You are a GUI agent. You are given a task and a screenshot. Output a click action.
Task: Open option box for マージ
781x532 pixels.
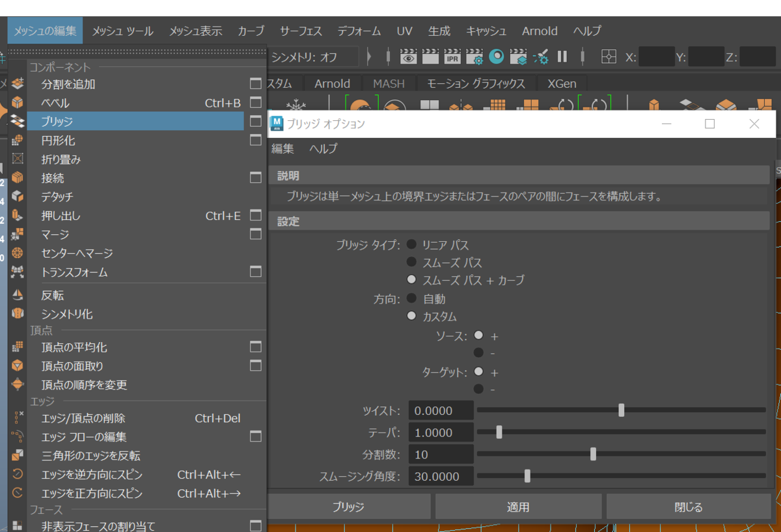coord(256,234)
